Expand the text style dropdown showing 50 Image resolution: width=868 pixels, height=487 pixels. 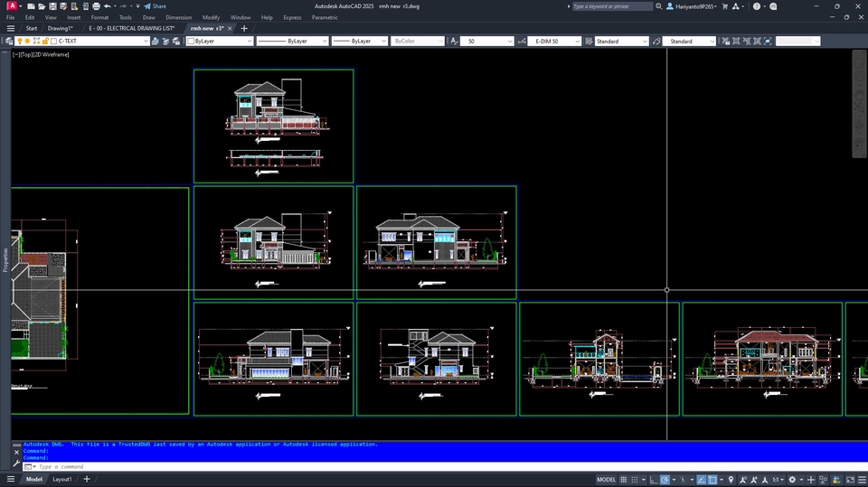[x=510, y=41]
